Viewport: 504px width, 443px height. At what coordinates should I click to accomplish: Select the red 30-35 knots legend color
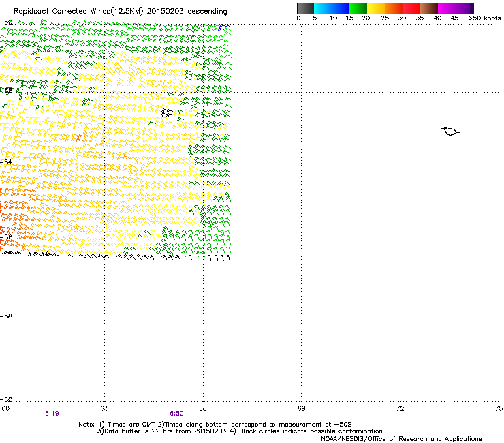click(x=411, y=8)
